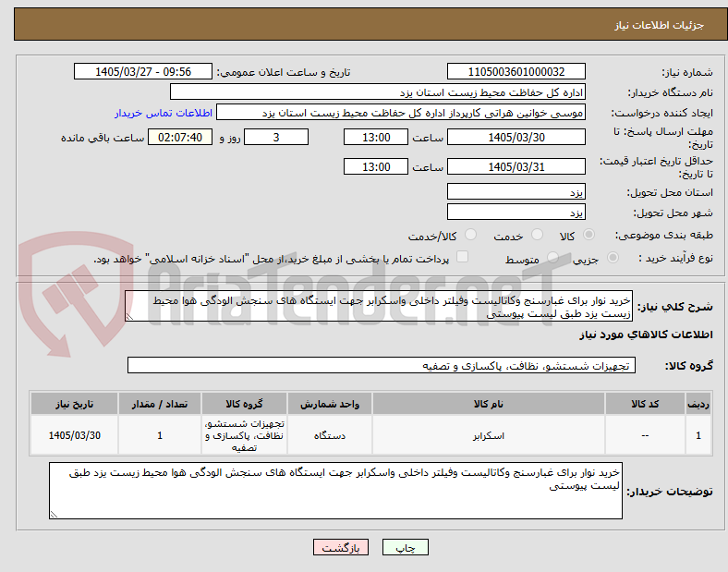Click the بازگشت (back) button
728x572 pixels.
point(341,547)
